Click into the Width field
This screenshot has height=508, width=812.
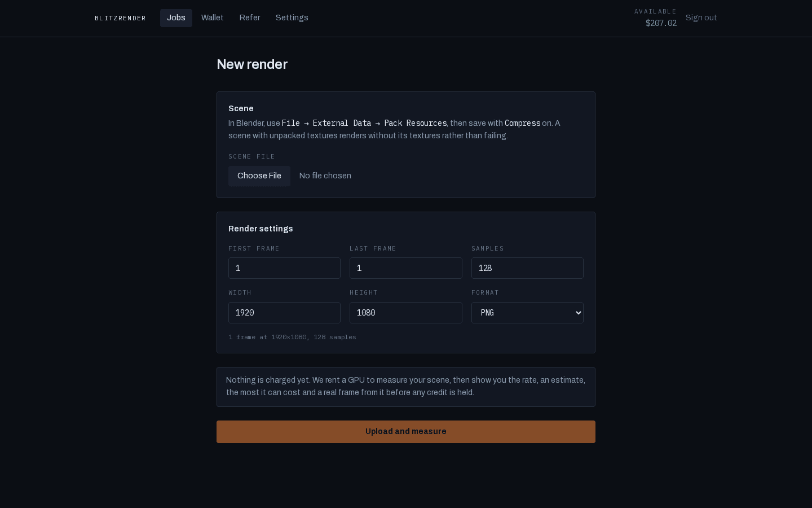[284, 313]
